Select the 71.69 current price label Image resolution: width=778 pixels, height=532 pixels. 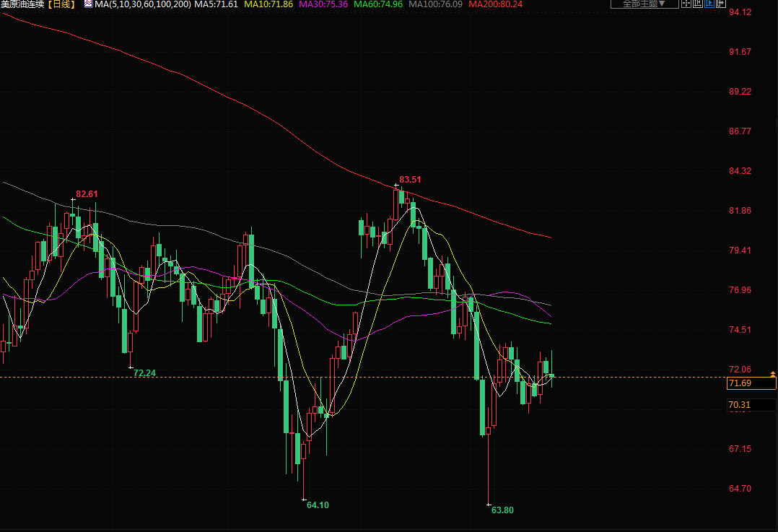(740, 383)
